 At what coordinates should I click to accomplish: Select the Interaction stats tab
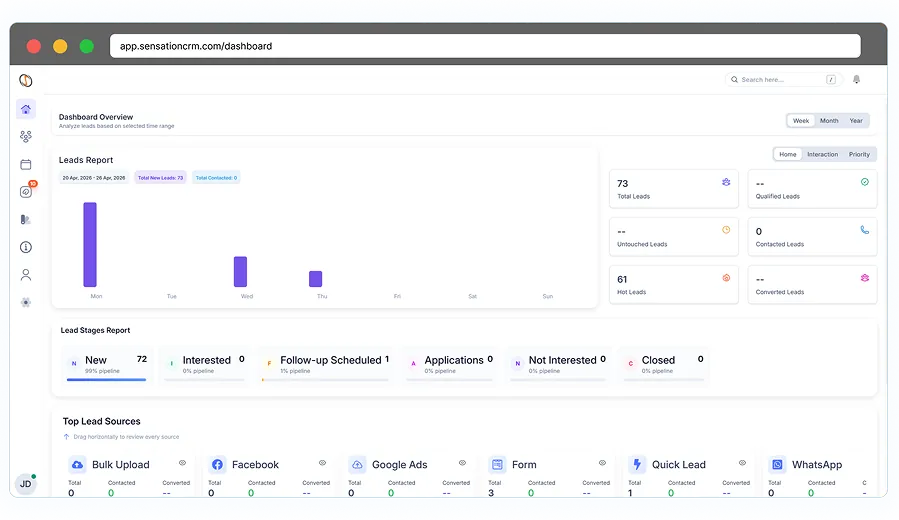822,154
